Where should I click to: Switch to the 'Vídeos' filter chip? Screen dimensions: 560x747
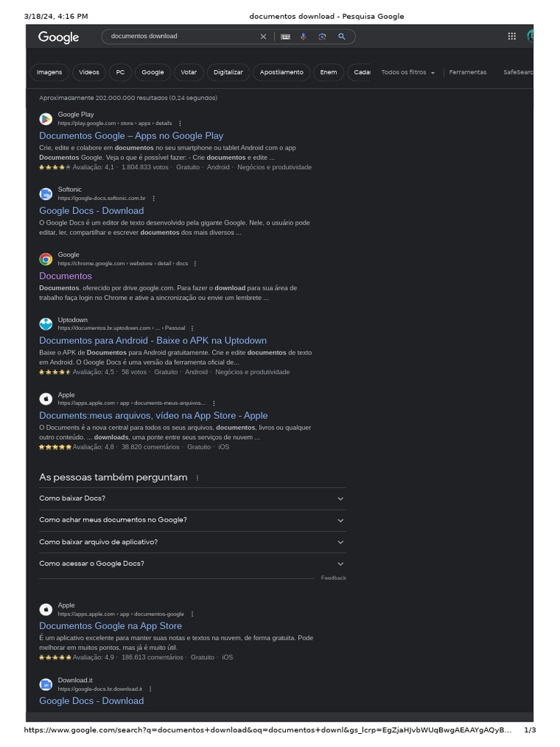pyautogui.click(x=89, y=72)
